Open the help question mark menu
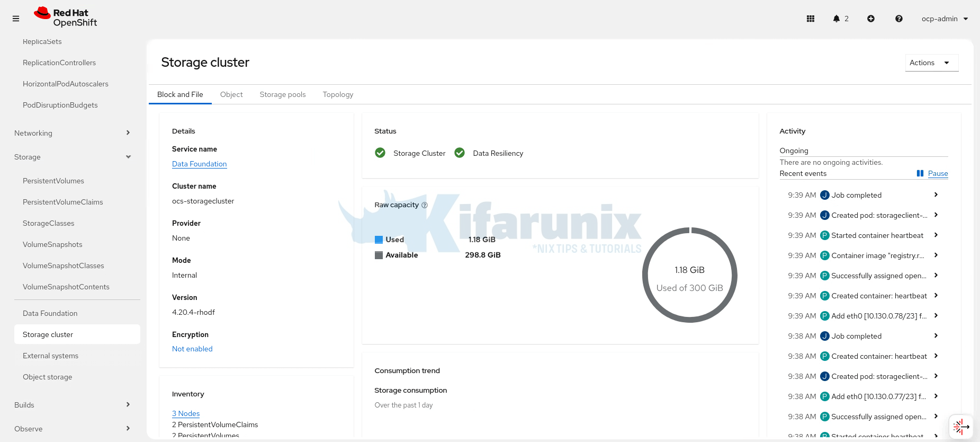The width and height of the screenshot is (980, 442). (899, 19)
